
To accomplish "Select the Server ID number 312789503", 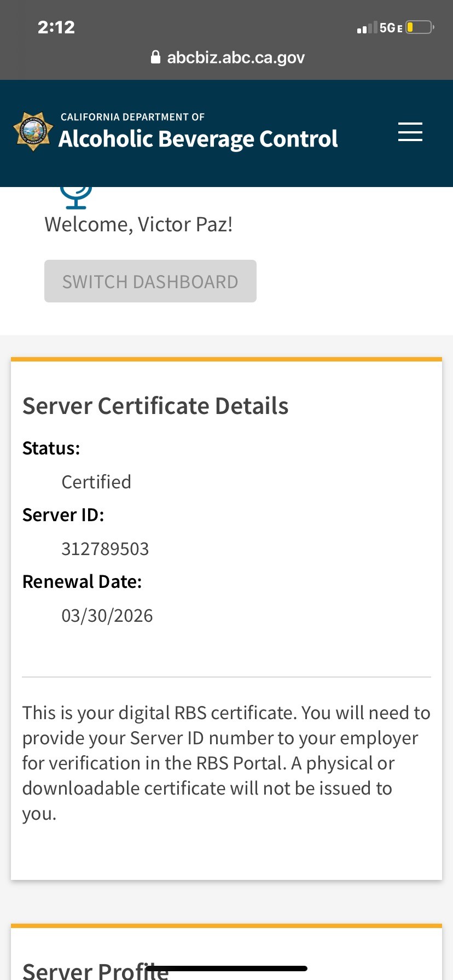I will coord(105,549).
